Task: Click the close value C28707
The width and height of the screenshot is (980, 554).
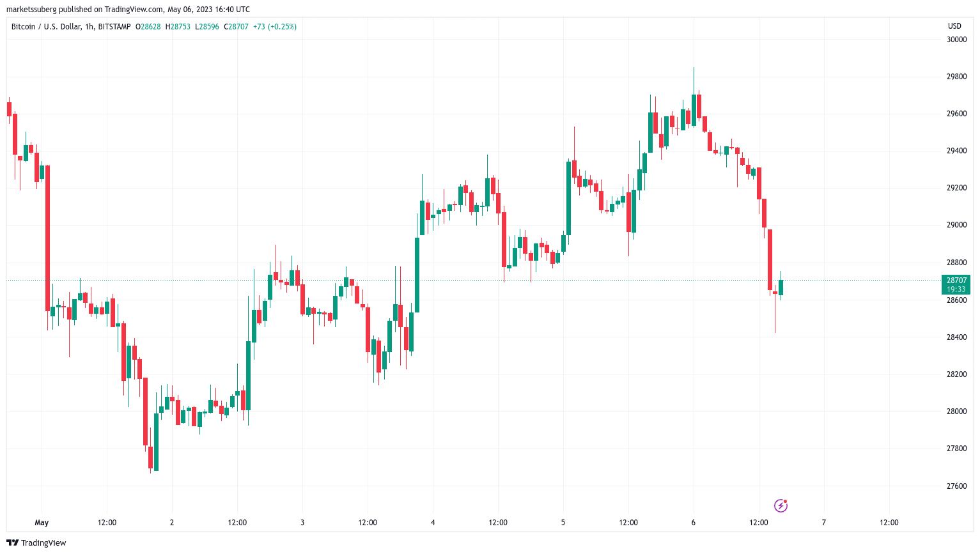Action: [x=236, y=27]
